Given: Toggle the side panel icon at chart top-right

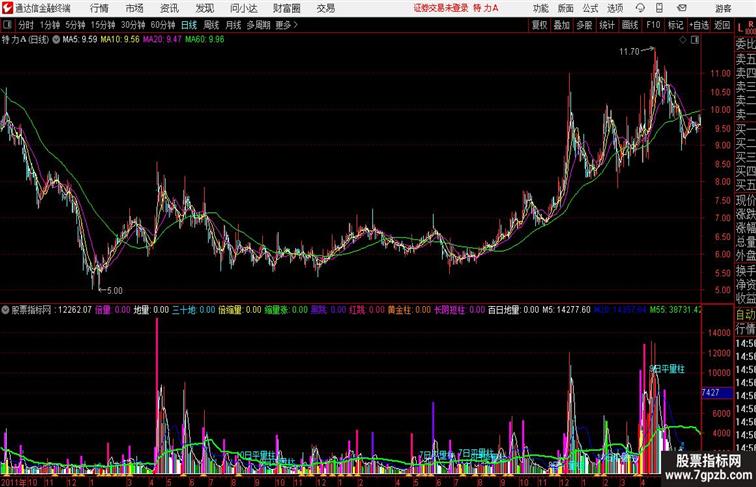Looking at the screenshot, I should tap(695, 40).
